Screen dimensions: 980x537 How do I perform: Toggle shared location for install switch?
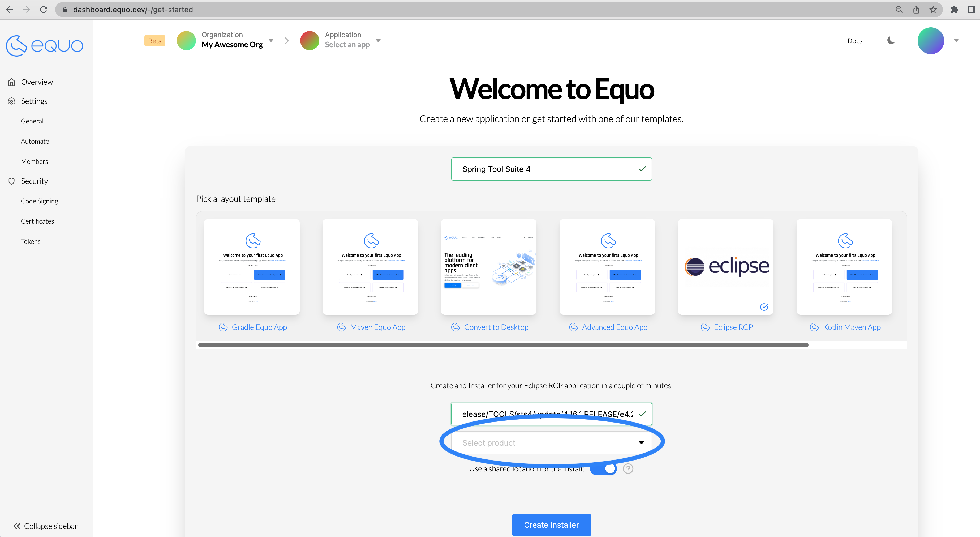click(x=604, y=469)
